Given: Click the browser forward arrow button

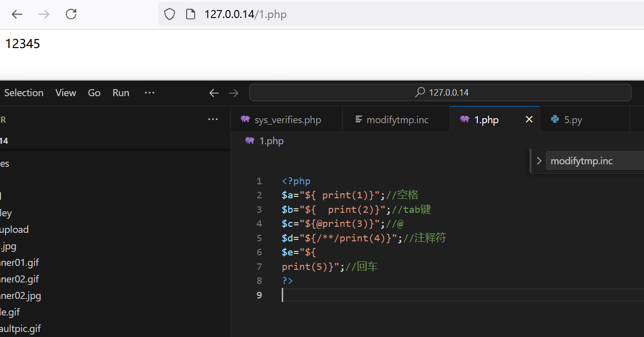Looking at the screenshot, I should (44, 14).
